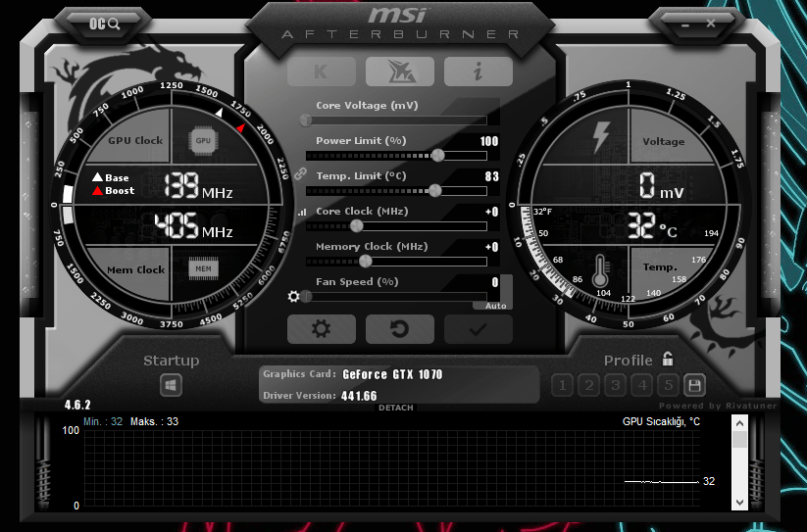Click the driver version 441.66 text
The width and height of the screenshot is (807, 532).
[359, 396]
